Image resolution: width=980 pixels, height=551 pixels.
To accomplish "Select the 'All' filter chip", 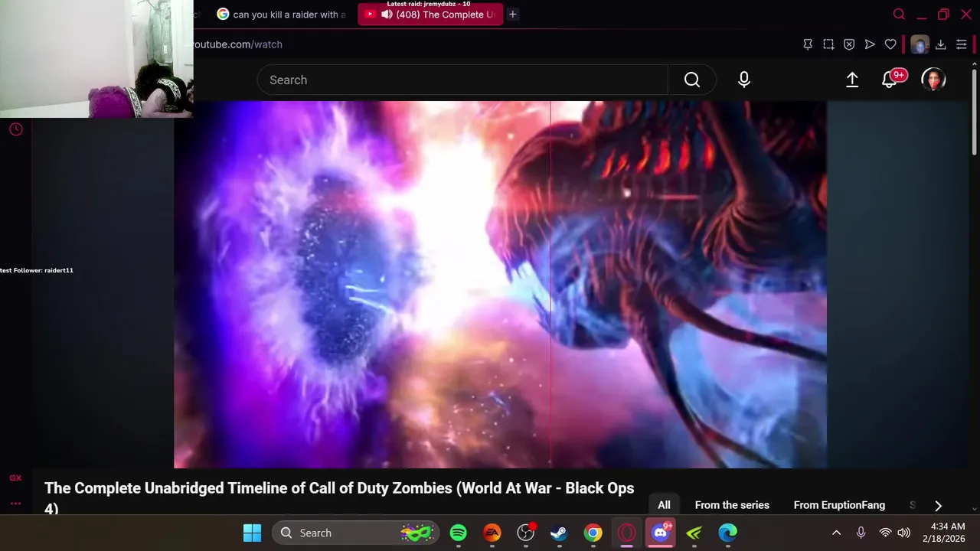I will (664, 505).
